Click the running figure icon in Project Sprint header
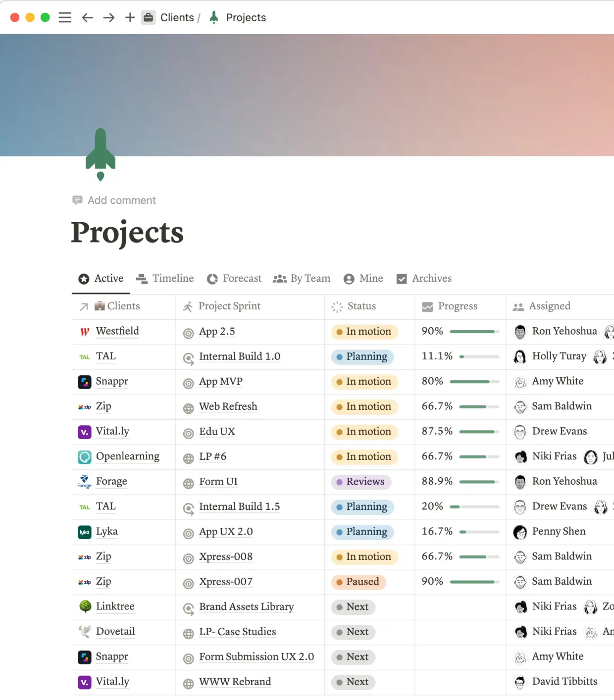This screenshot has width=614, height=700. 188,306
